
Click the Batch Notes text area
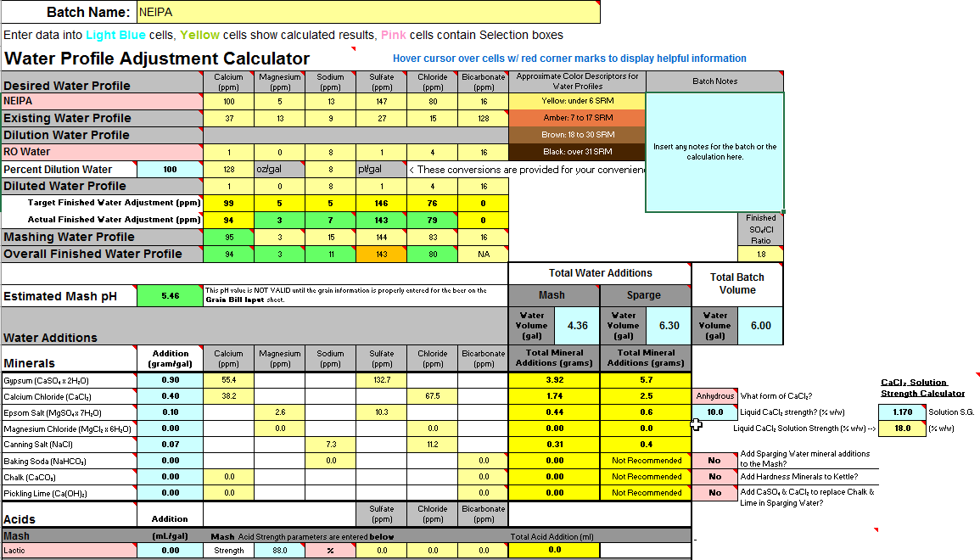click(x=714, y=152)
